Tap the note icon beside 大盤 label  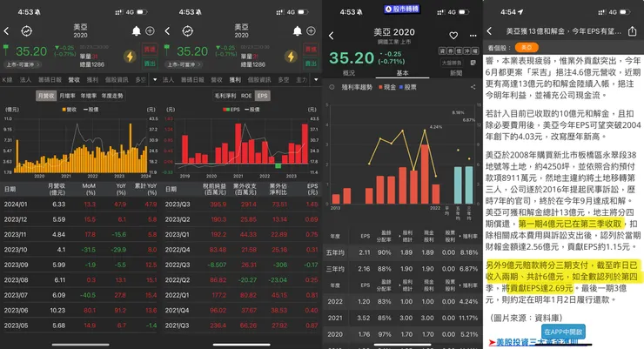tap(473, 63)
